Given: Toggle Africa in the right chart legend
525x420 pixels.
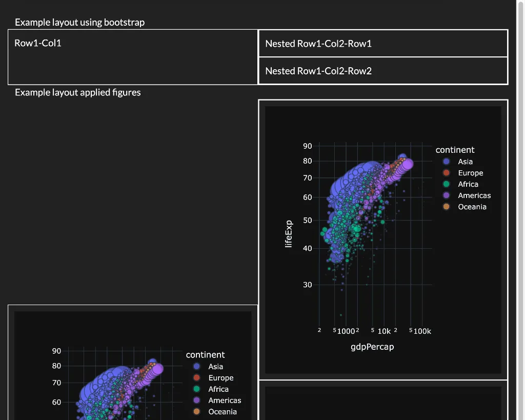Looking at the screenshot, I should (468, 184).
